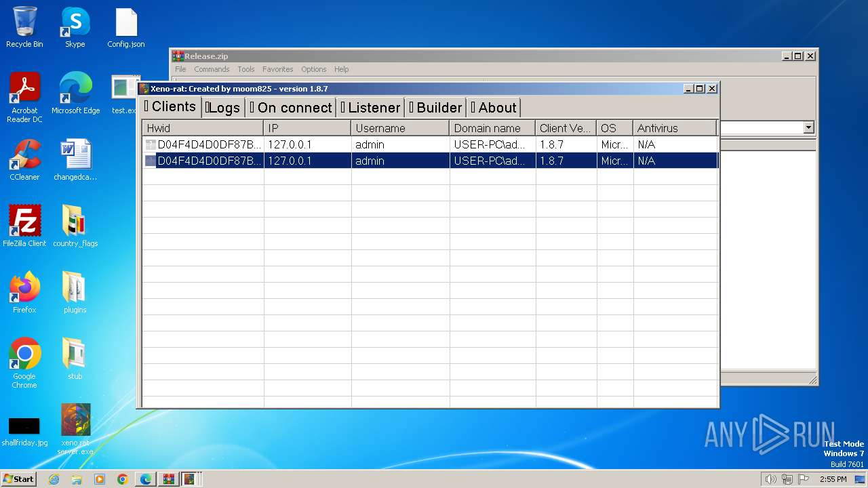Screen dimensions: 868x488
Task: Open Internet Explorer in taskbar
Action: pyautogui.click(x=54, y=479)
